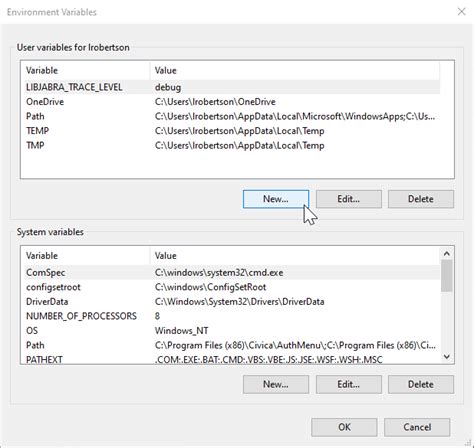The image size is (474, 448).
Task: Dismiss dialog with Cancel button
Action: (417, 427)
